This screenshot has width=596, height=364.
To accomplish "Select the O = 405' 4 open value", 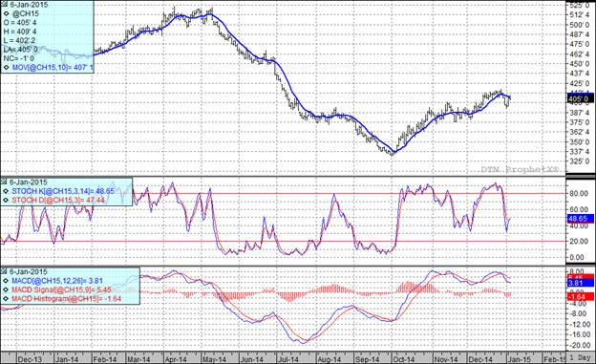I will click(20, 23).
